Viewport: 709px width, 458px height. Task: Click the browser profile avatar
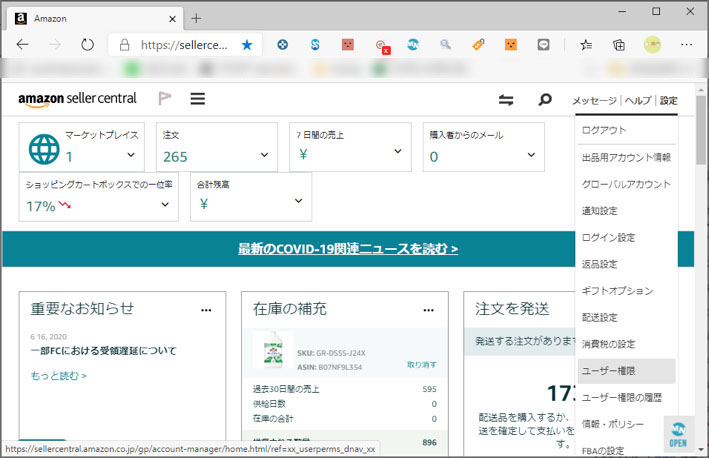[x=652, y=44]
